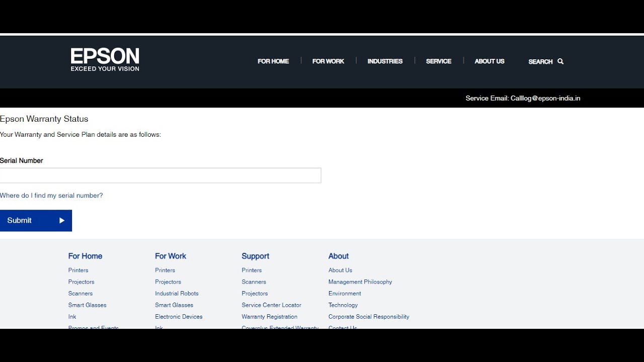Viewport: 644px width, 362px height.
Task: Open Projectors under For Work
Action: point(168,282)
